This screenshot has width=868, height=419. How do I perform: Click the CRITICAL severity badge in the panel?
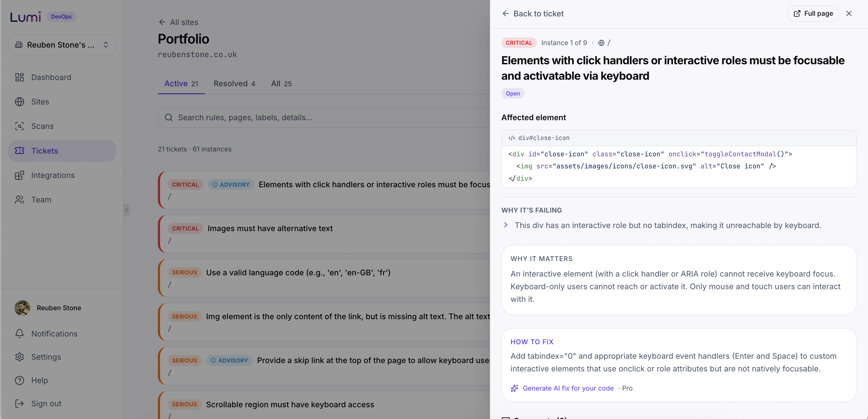[x=519, y=43]
